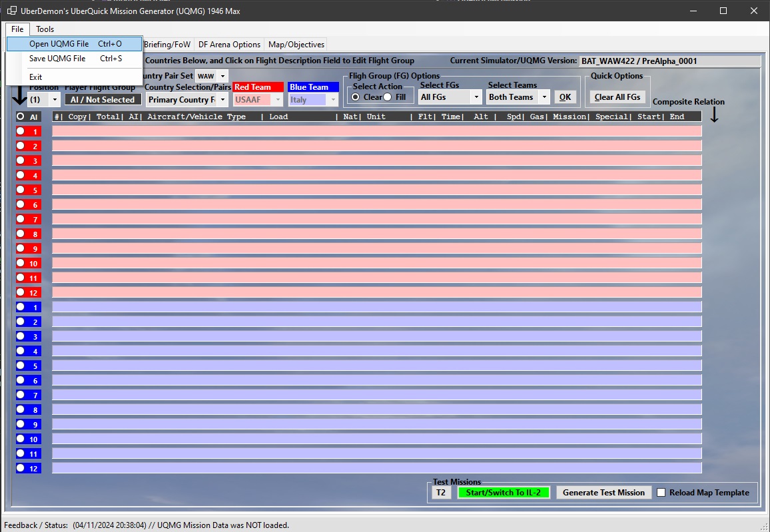
Task: Open the Map/Objectives tab
Action: click(296, 44)
